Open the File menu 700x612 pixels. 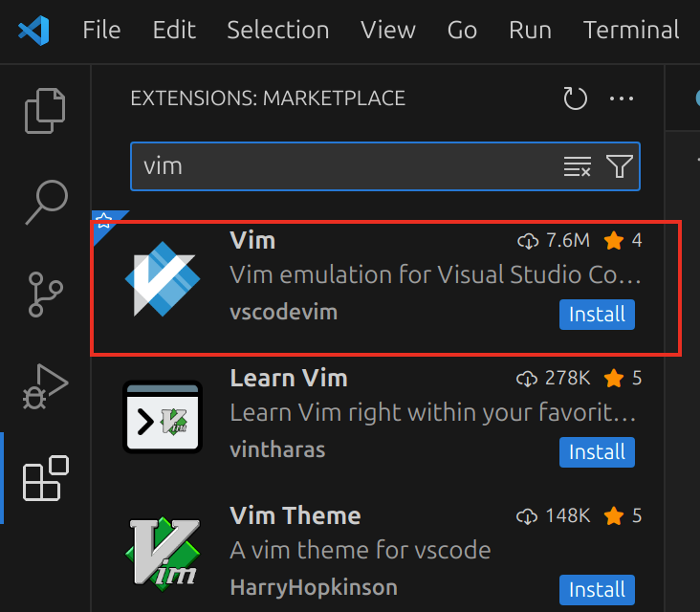click(101, 31)
